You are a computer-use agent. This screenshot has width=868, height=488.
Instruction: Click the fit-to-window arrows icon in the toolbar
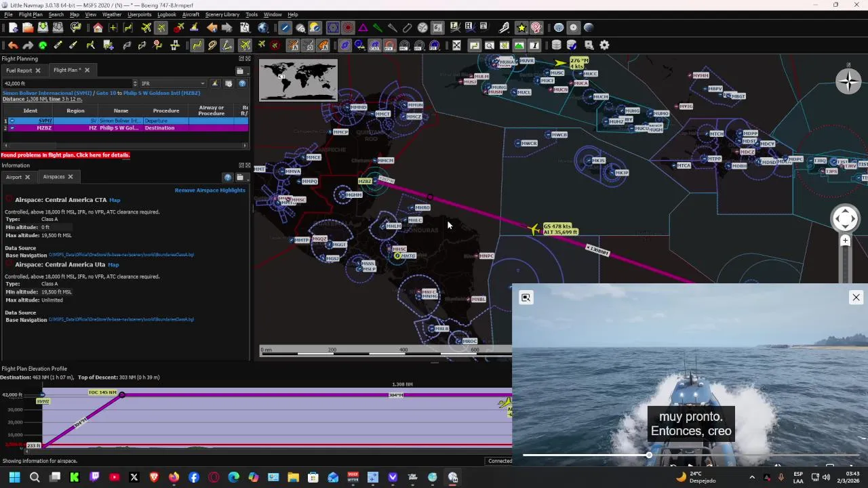click(456, 45)
